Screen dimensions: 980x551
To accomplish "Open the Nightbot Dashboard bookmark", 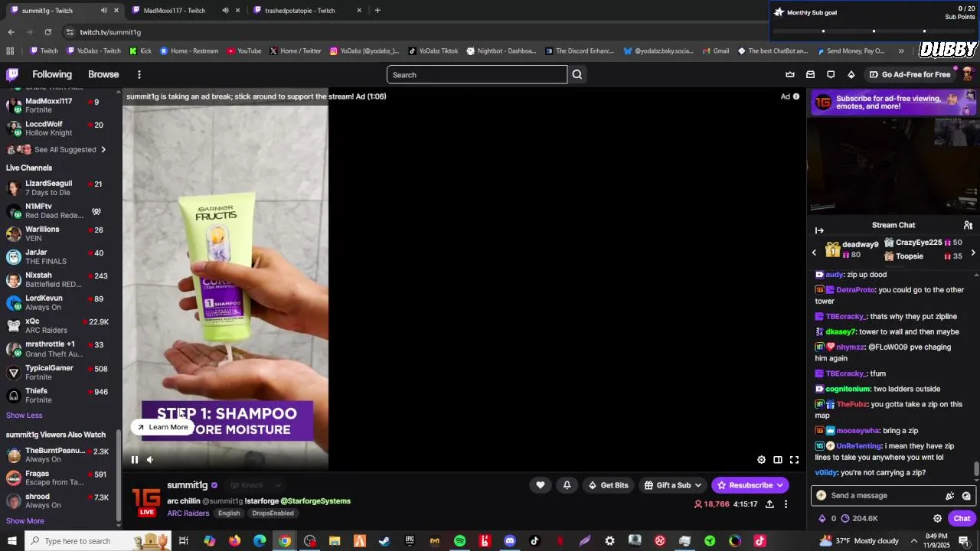I will point(501,51).
